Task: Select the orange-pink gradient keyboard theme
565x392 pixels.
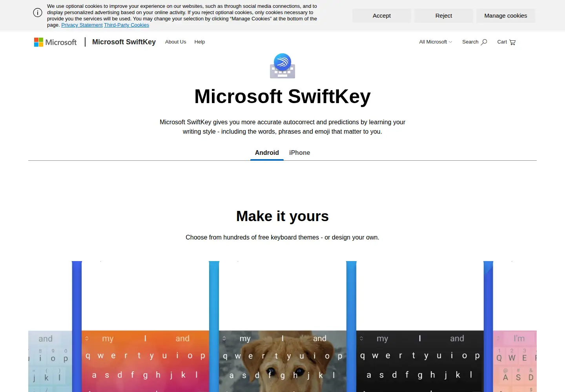Action: (145, 361)
